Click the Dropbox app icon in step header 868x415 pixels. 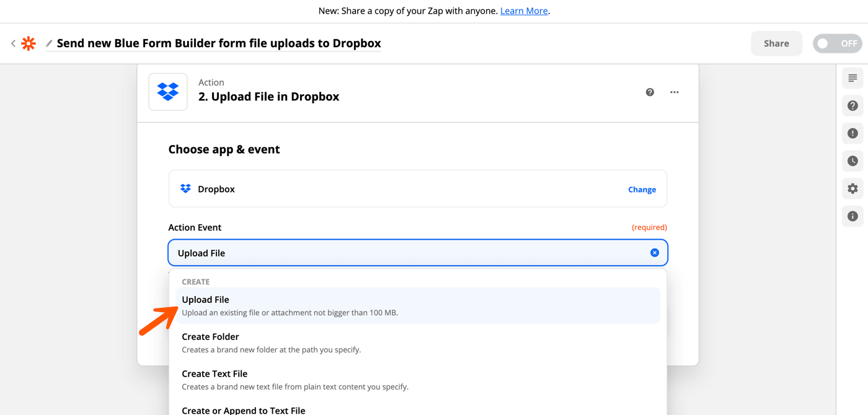tap(167, 92)
